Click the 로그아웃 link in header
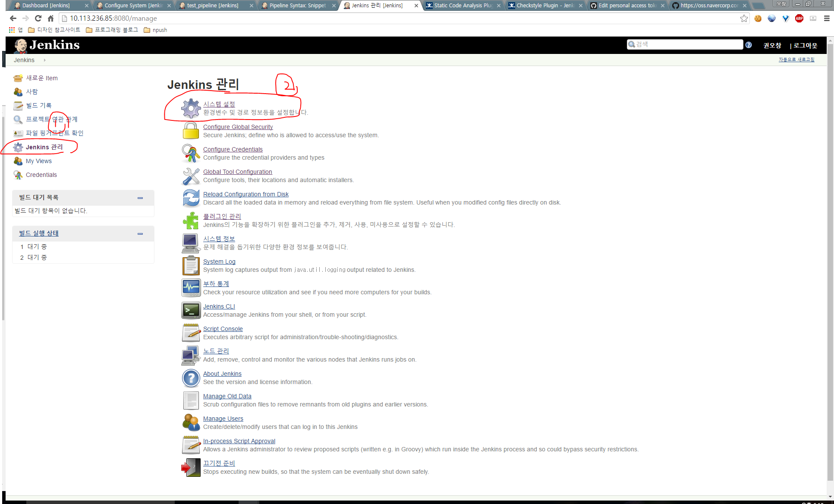Viewport: 834px width, 504px height. pos(805,45)
